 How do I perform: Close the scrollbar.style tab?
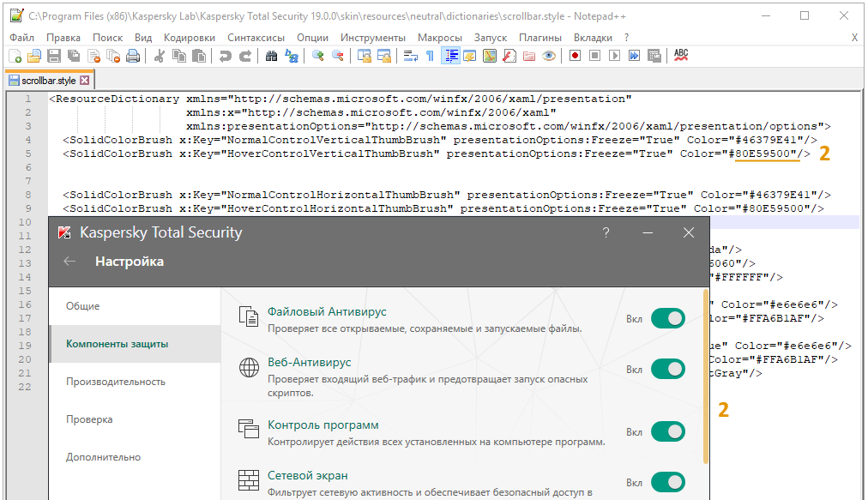click(x=84, y=81)
